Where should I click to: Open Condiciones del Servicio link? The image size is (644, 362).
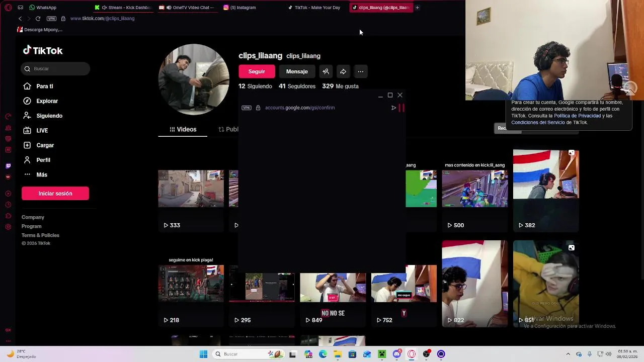(x=538, y=122)
